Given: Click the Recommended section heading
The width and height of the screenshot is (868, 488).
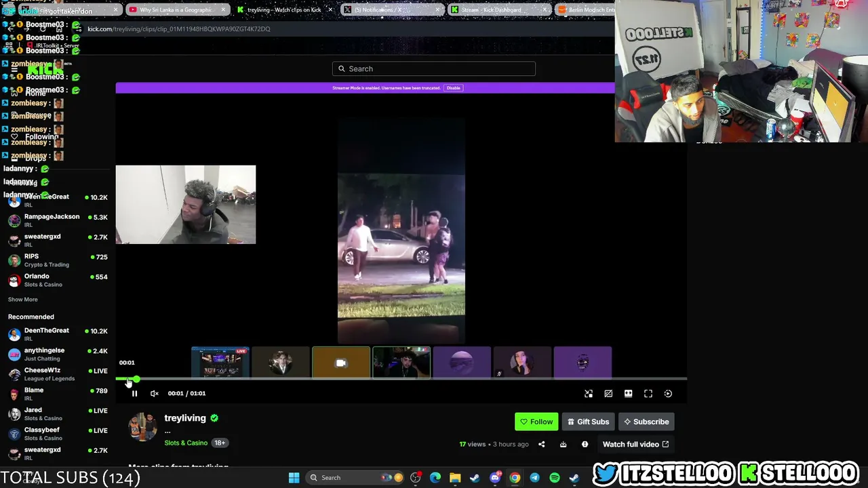Looking at the screenshot, I should click(x=31, y=317).
